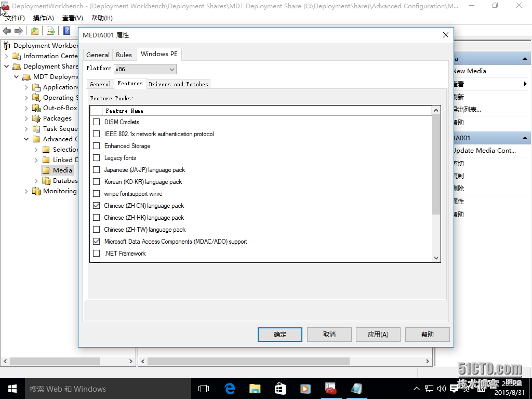532x399 pixels.
Task: Uncheck Chinese (ZH-CN) language pack
Action: (x=96, y=205)
